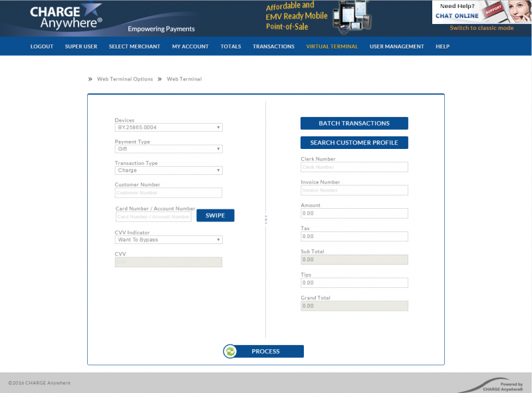532x393 pixels.
Task: Open the Payment Type dropdown showing Gift
Action: [168, 148]
